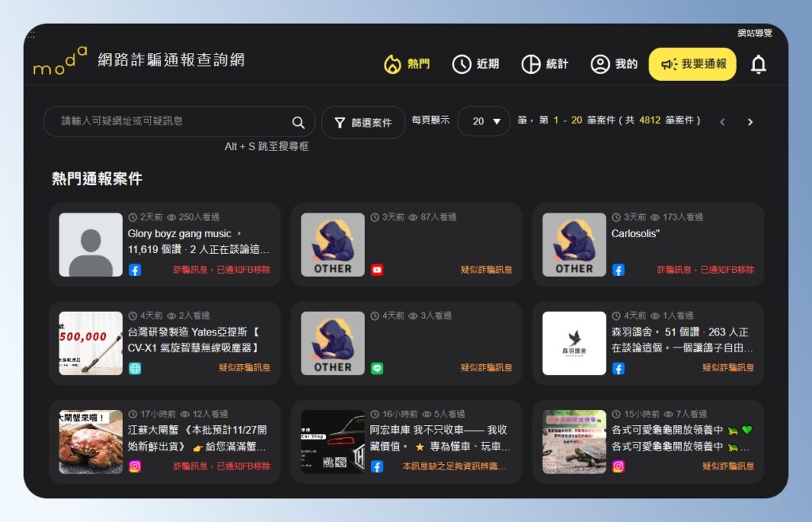This screenshot has width=812, height=522.
Task: Click the LINE icon on the Yates亞提斯 card
Action: pos(135,369)
